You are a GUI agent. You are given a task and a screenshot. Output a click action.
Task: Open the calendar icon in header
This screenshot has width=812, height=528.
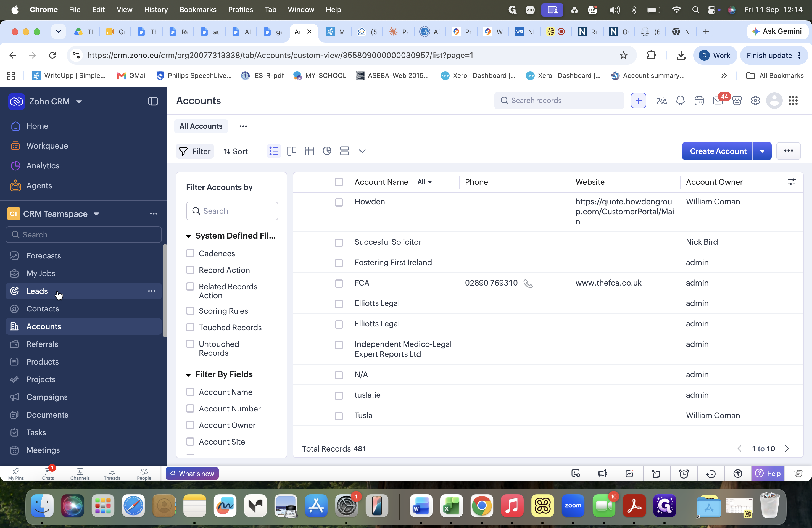tap(699, 101)
